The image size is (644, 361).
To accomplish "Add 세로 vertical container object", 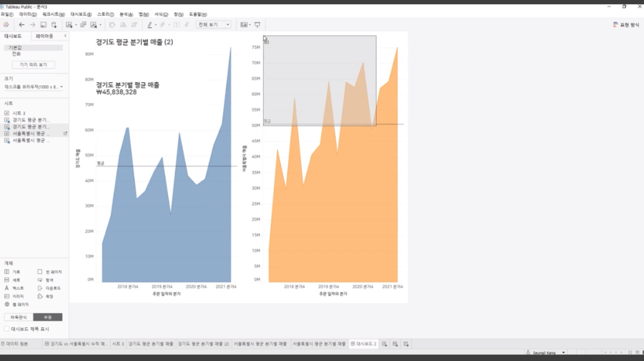I will click(x=12, y=280).
